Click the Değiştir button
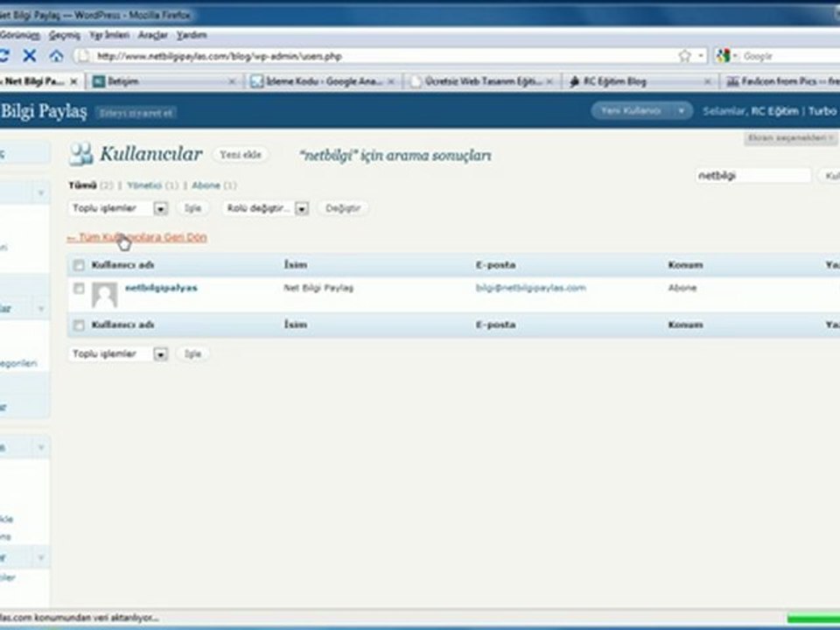 click(343, 208)
